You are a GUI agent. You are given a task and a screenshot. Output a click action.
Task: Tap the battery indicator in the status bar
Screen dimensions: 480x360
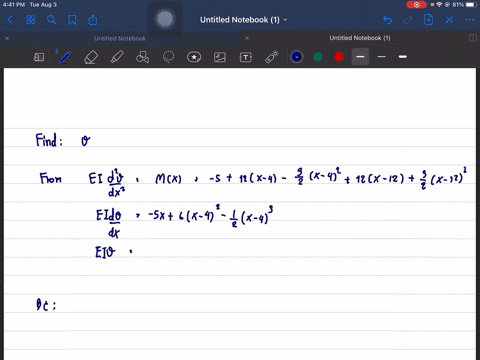click(x=471, y=5)
